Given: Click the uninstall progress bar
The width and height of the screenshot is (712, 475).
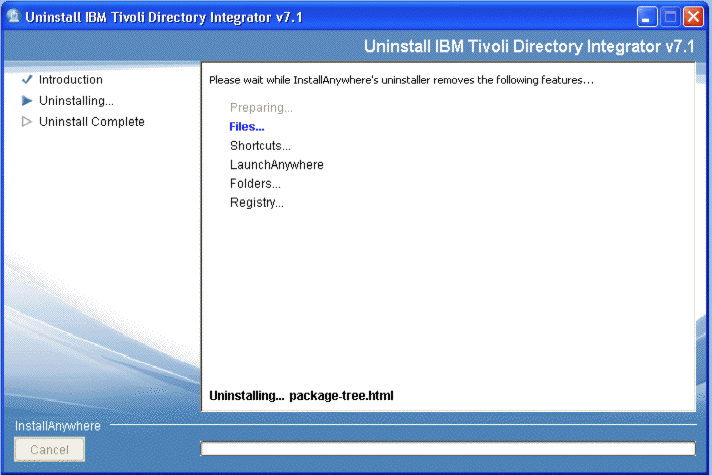Looking at the screenshot, I should [448, 449].
